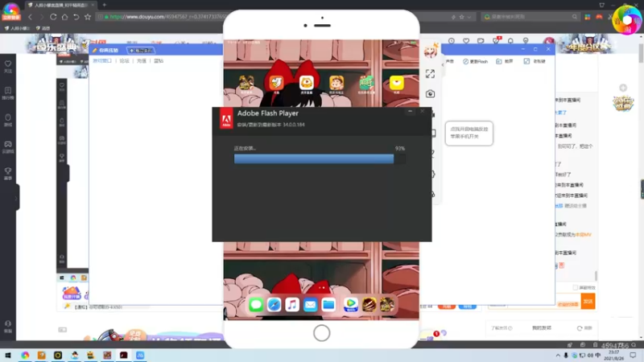Click the history clock icon in the Douyu header

click(x=452, y=41)
